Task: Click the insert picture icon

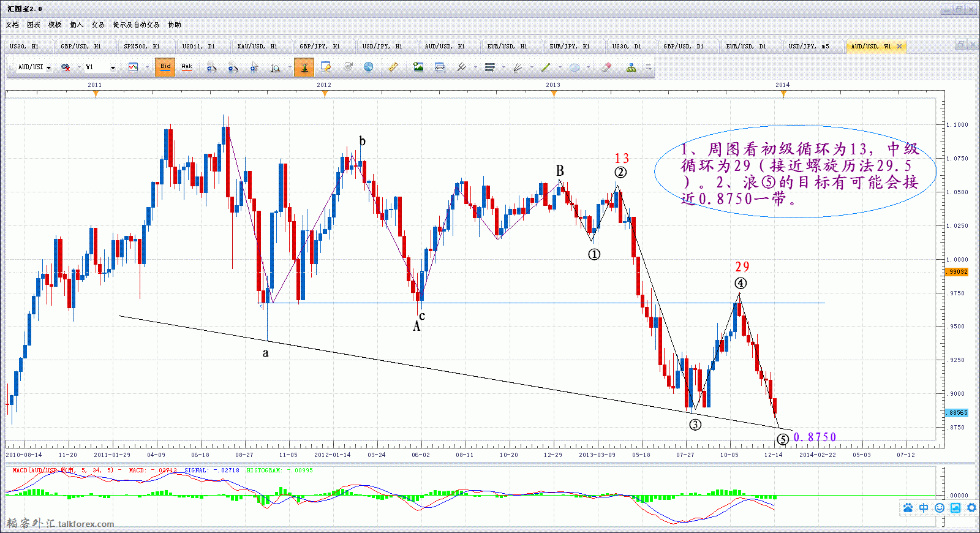Action: [418, 67]
